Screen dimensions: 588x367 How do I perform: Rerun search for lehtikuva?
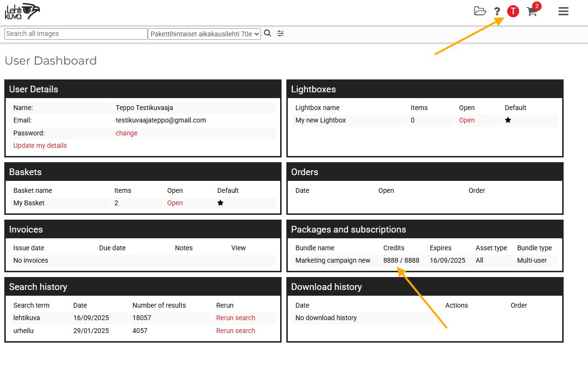[x=235, y=318]
